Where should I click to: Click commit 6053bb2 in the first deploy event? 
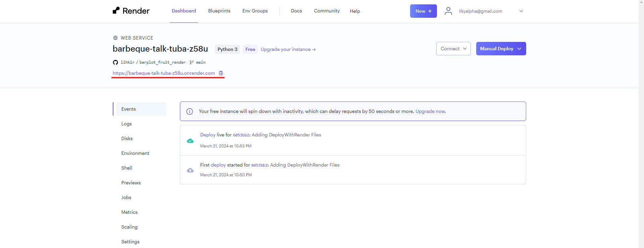(x=259, y=165)
